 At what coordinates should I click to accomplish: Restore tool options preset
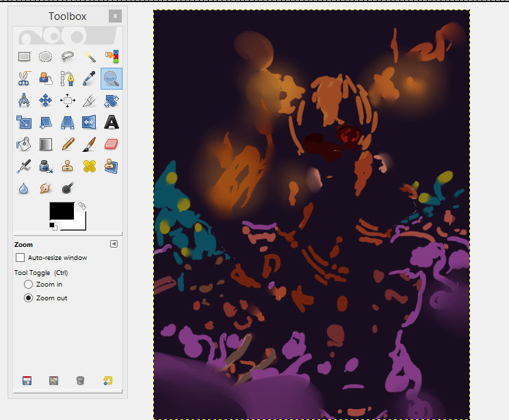tap(53, 380)
